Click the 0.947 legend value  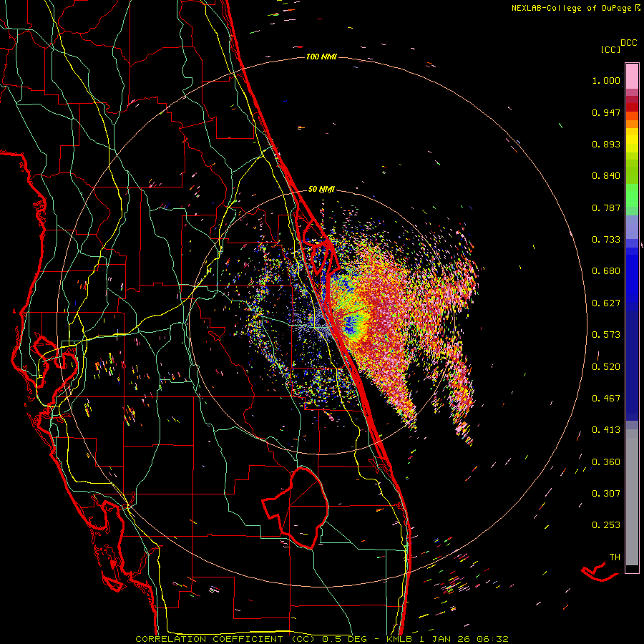[x=606, y=112]
